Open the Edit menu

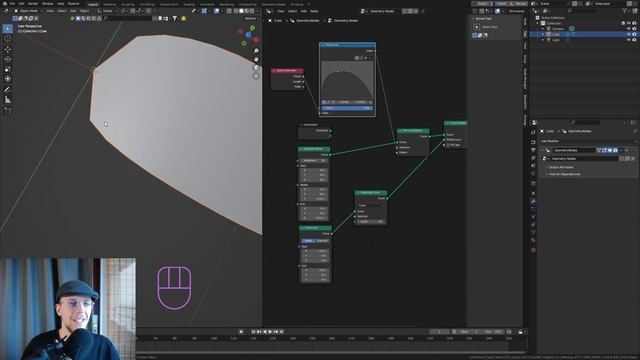tap(21, 4)
